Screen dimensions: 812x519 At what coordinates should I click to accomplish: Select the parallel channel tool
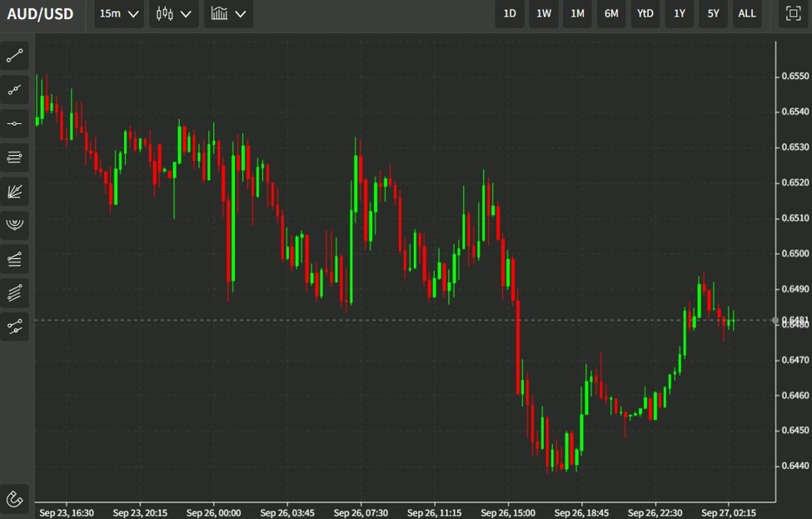15,292
